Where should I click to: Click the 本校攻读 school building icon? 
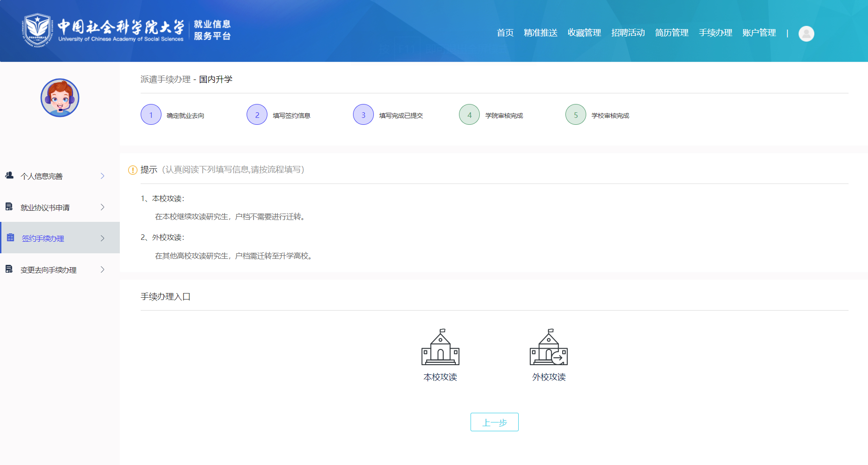440,348
